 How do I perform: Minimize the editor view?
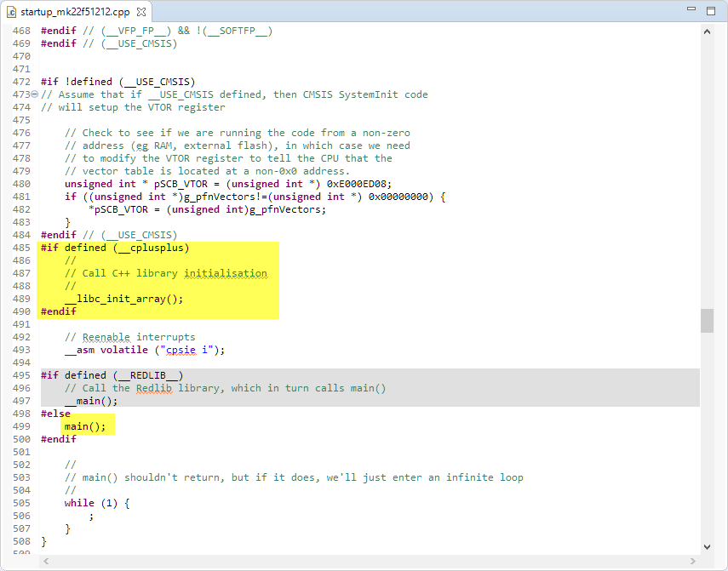click(x=691, y=9)
